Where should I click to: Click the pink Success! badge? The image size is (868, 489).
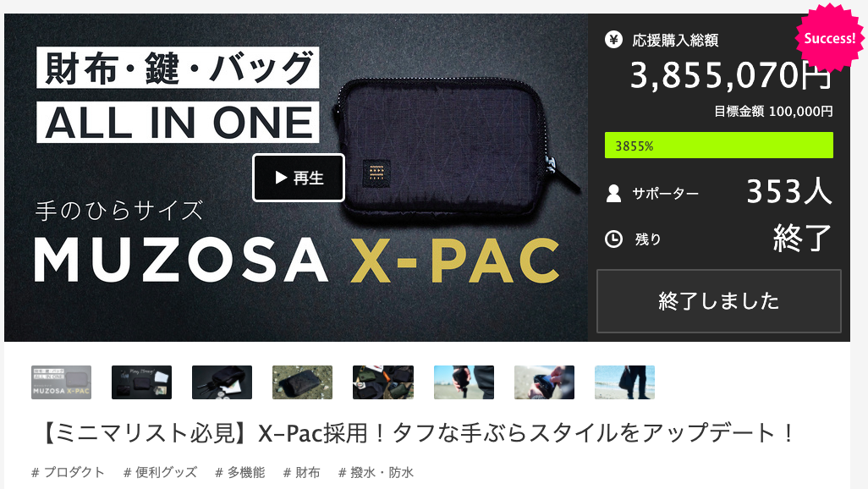pos(829,38)
